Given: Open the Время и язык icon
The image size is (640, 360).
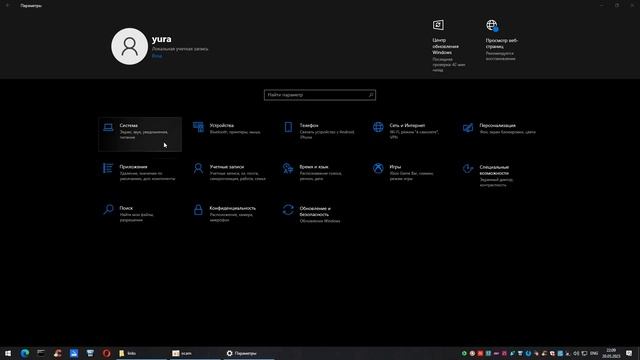Looking at the screenshot, I should click(288, 168).
